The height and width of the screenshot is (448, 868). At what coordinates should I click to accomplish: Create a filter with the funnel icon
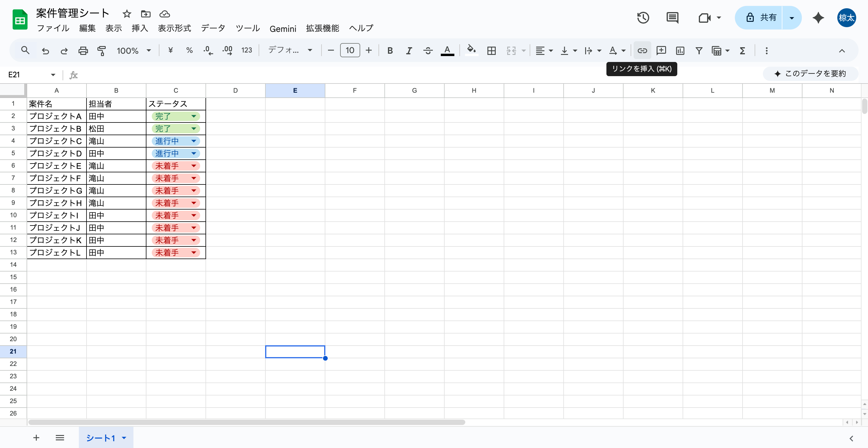[699, 50]
